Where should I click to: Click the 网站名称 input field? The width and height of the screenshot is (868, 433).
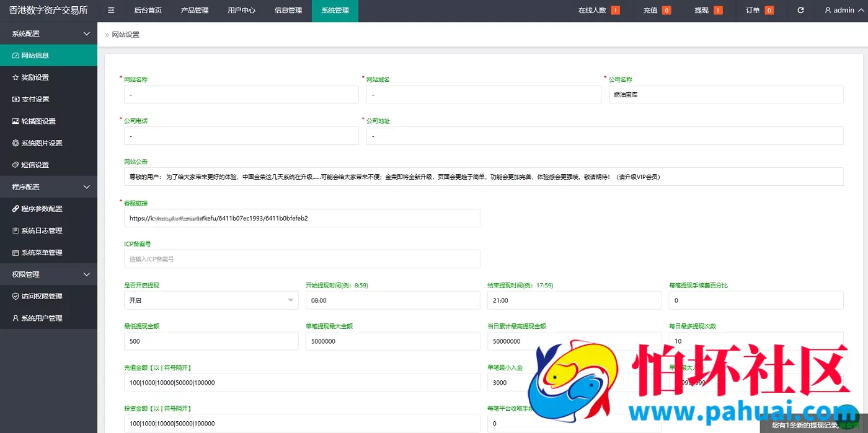pos(241,94)
